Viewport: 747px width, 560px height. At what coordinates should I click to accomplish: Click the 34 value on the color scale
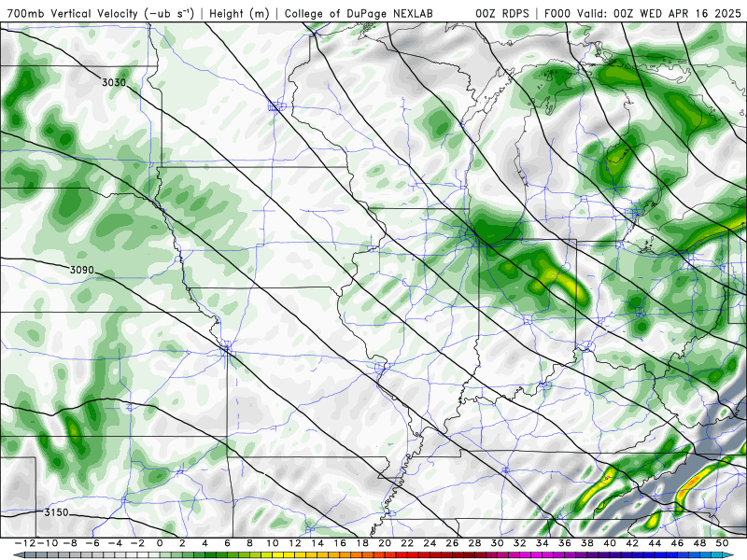tap(543, 543)
